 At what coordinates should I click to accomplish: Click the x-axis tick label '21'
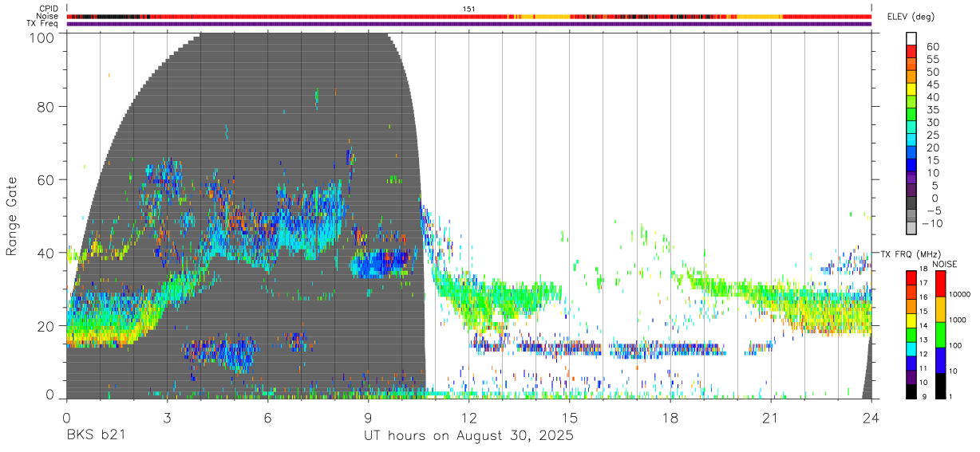[771, 418]
